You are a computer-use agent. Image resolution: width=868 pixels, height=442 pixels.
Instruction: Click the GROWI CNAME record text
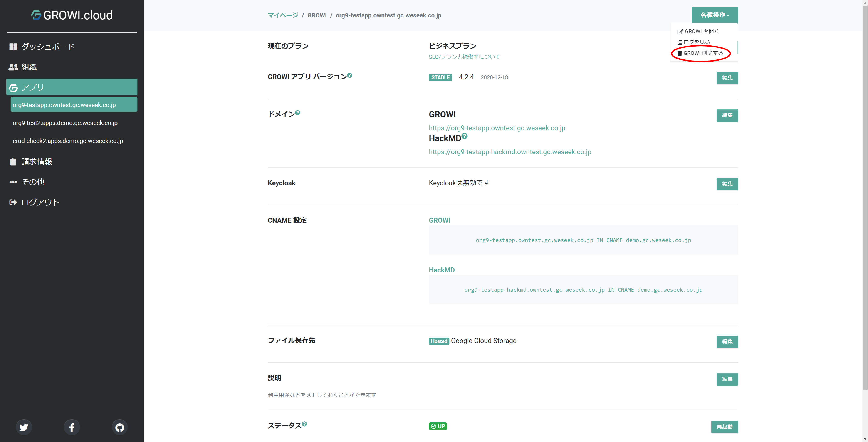point(583,240)
